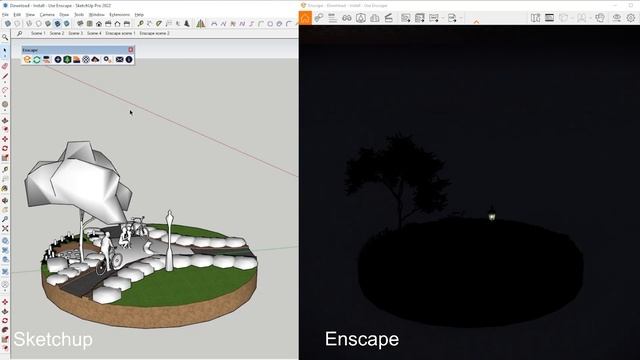This screenshot has height=360, width=640.
Task: Select the Line pencil tool
Action: click(x=5, y=76)
